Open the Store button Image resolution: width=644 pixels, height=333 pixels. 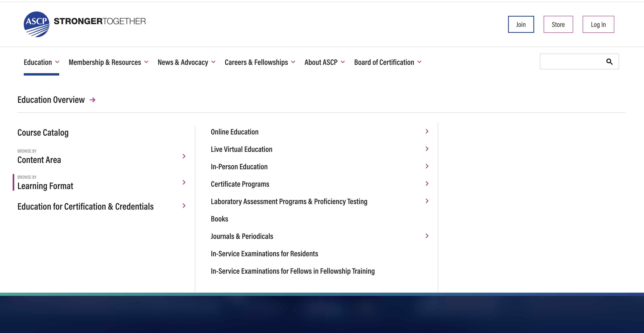(x=558, y=24)
